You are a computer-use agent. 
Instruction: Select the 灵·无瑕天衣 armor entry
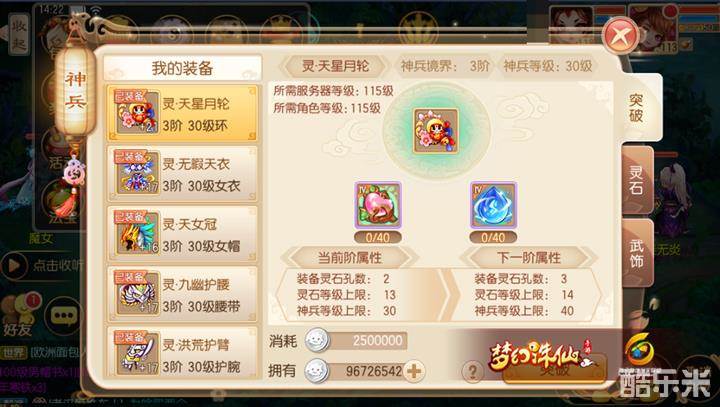pos(182,174)
